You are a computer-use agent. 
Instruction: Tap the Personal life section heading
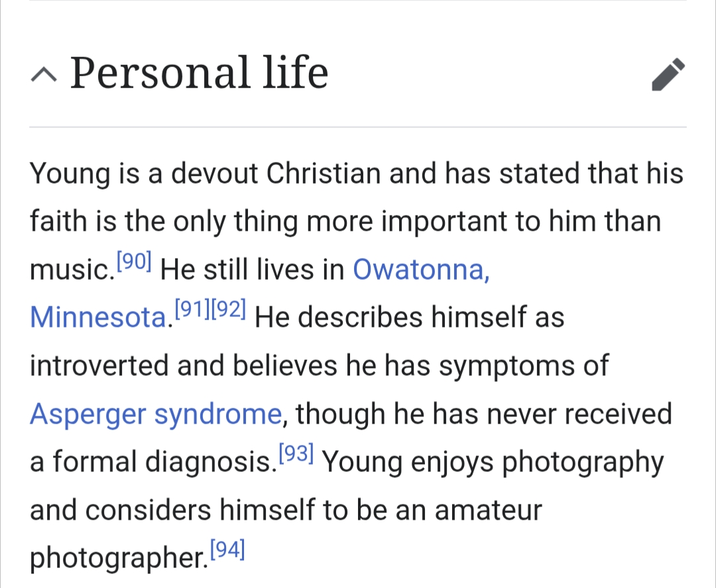pyautogui.click(x=199, y=73)
